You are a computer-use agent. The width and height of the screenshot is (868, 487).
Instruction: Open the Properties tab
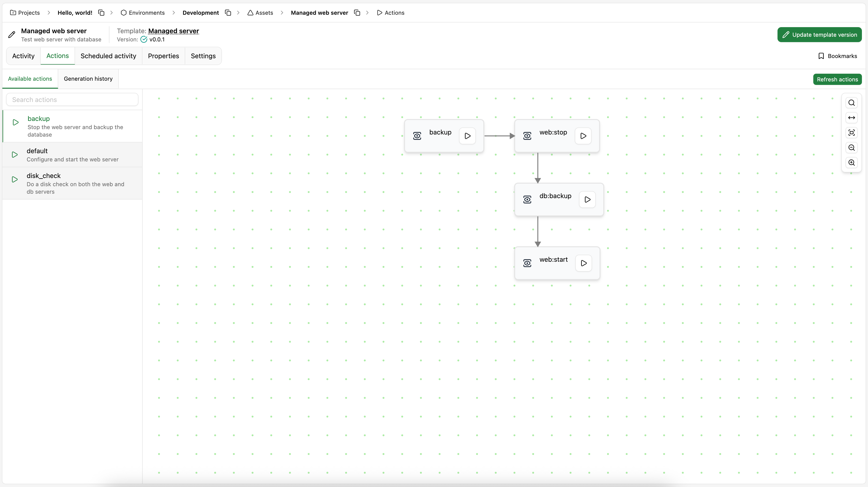point(163,56)
